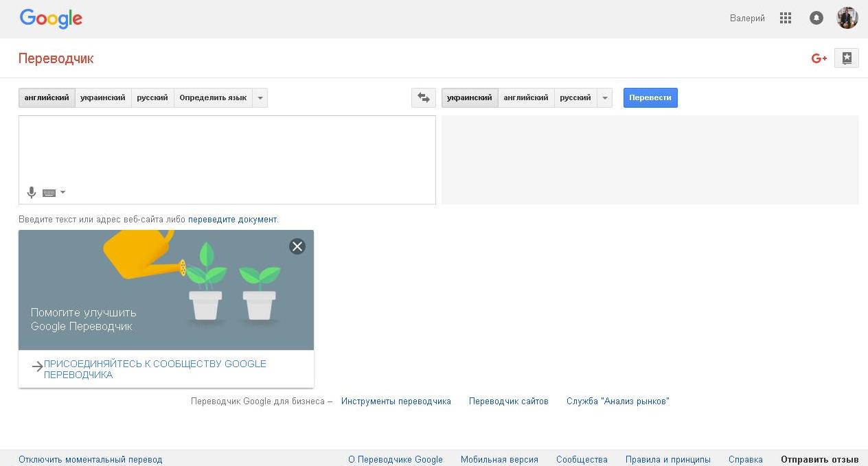868x466 pixels.
Task: Click into the source text box
Action: pyautogui.click(x=227, y=160)
